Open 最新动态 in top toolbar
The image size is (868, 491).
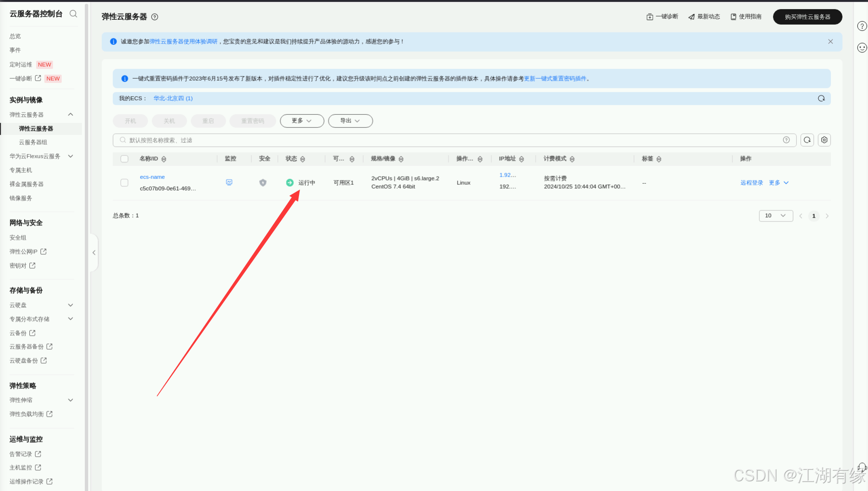704,17
